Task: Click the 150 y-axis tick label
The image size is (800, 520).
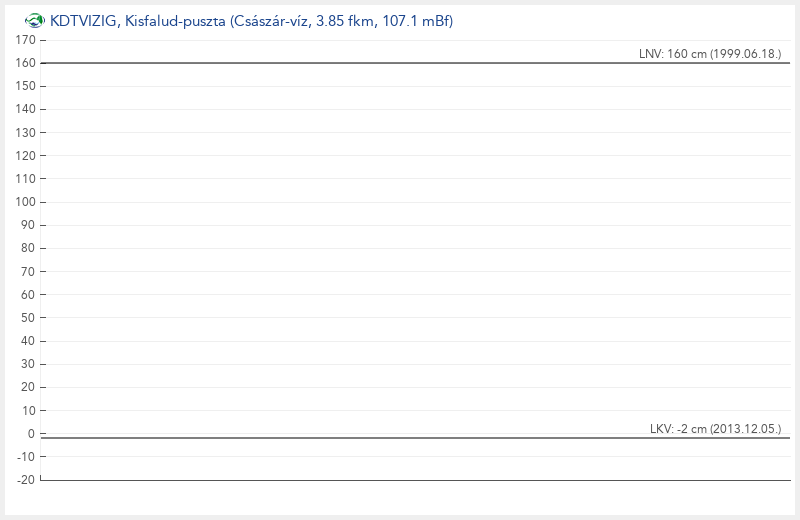Action: (x=26, y=86)
